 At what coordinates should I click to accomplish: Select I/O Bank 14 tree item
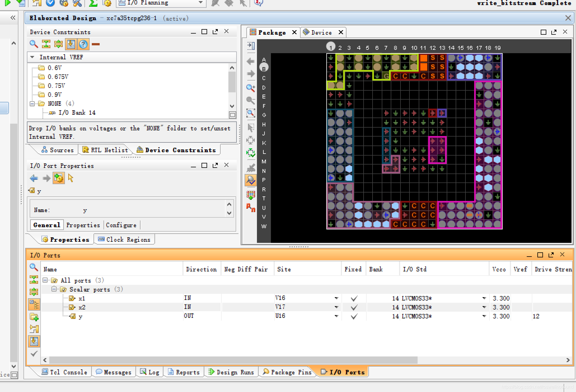(x=72, y=113)
